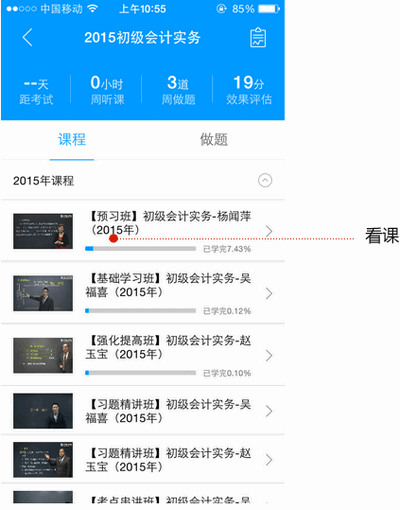400x510 pixels.
Task: Open chevron for 习题精讲班 吴福喜 course
Action: [269, 411]
